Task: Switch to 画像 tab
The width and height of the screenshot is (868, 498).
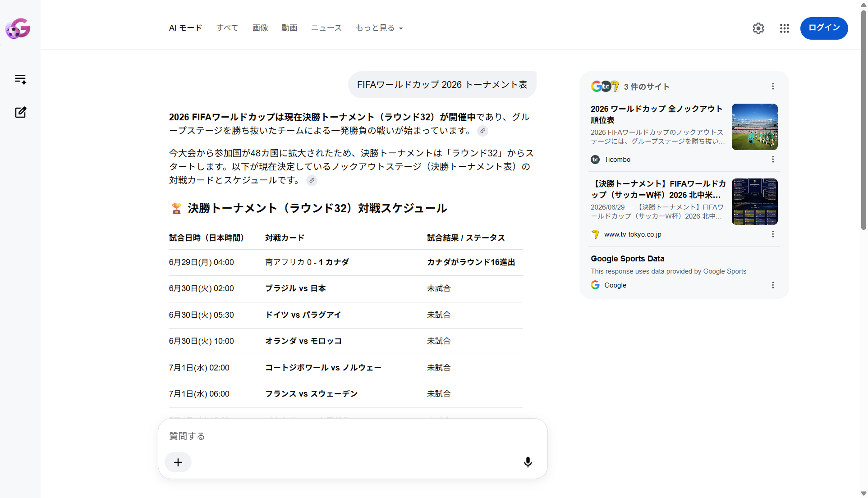Action: 260,28
